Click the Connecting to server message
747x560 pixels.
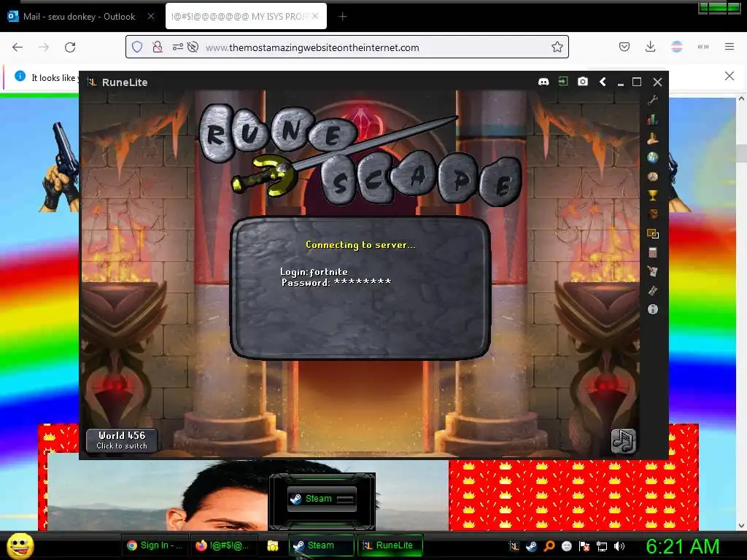point(360,245)
